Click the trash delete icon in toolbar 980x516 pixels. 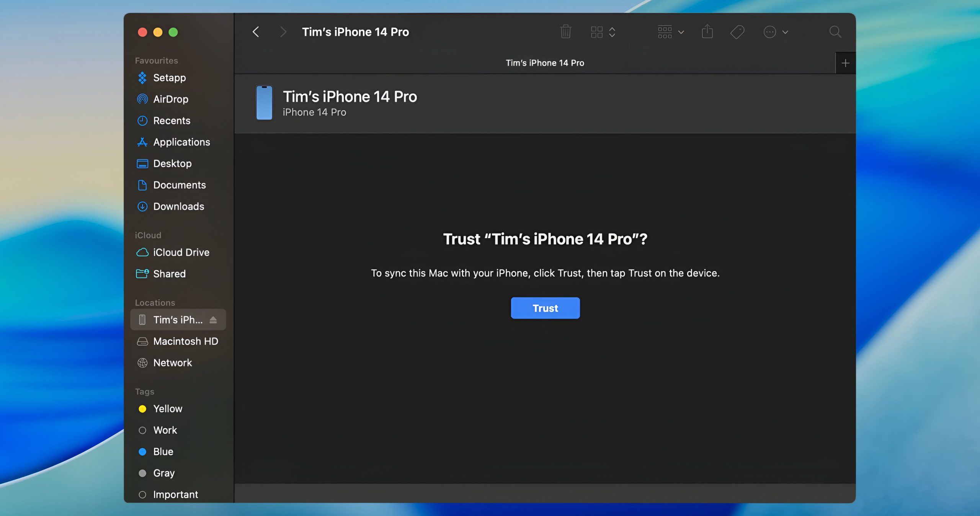click(565, 32)
